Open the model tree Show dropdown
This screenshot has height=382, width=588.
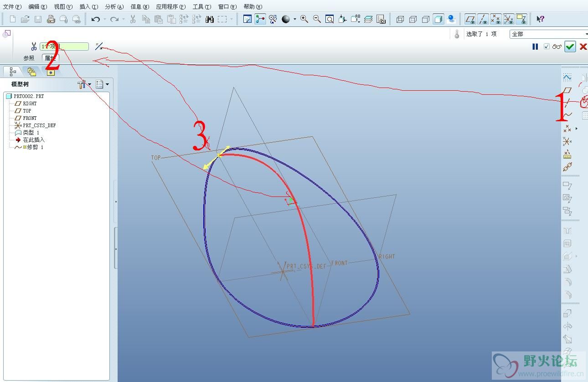[103, 84]
